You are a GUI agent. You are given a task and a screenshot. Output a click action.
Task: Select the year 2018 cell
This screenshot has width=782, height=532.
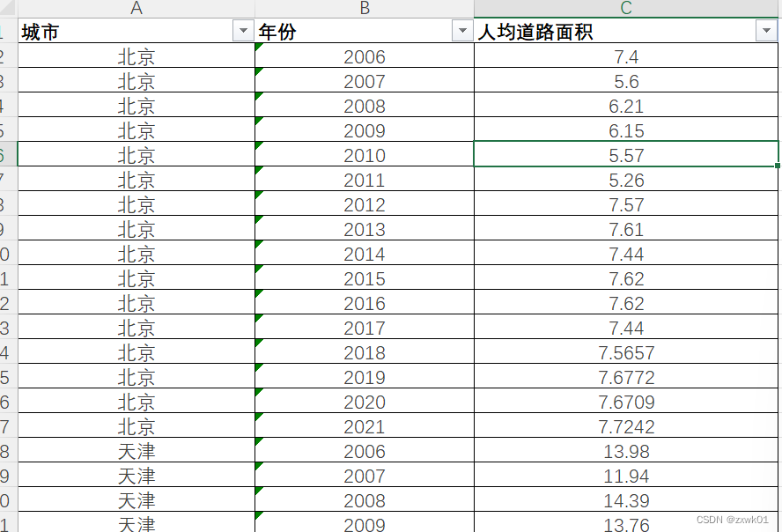(x=365, y=352)
